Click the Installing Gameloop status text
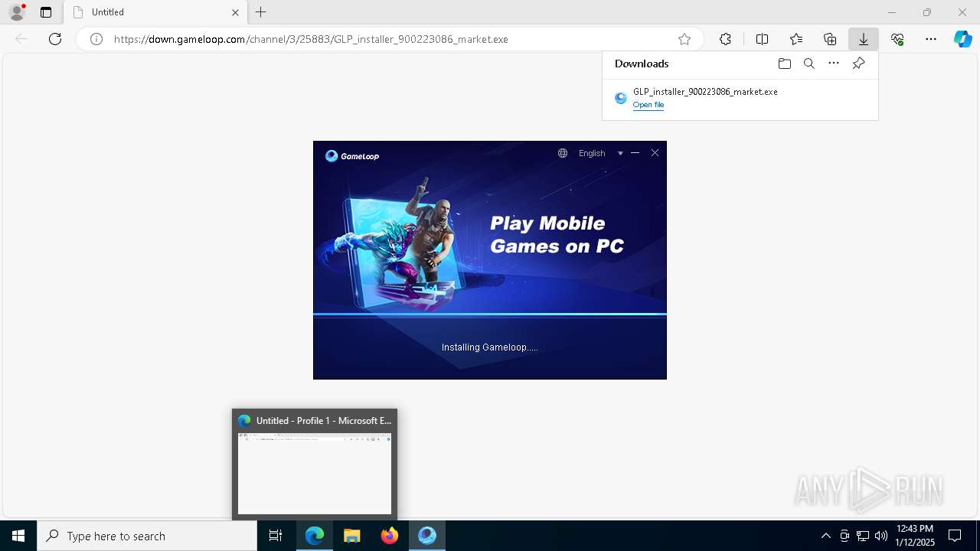Viewport: 980px width, 551px height. (490, 347)
